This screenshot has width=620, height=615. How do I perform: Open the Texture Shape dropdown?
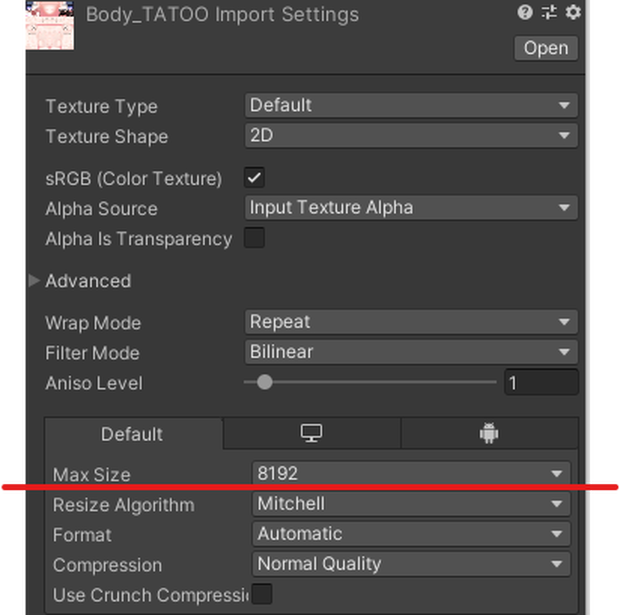[411, 136]
